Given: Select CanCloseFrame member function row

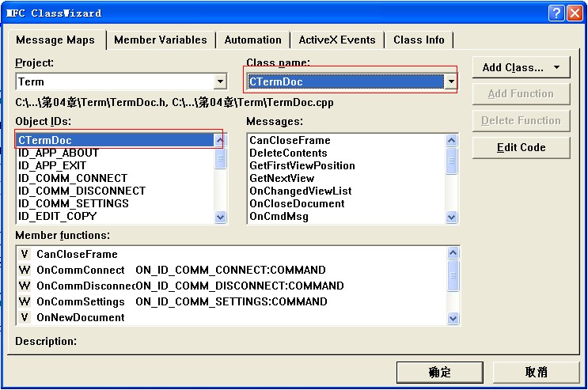Looking at the screenshot, I should point(232,254).
